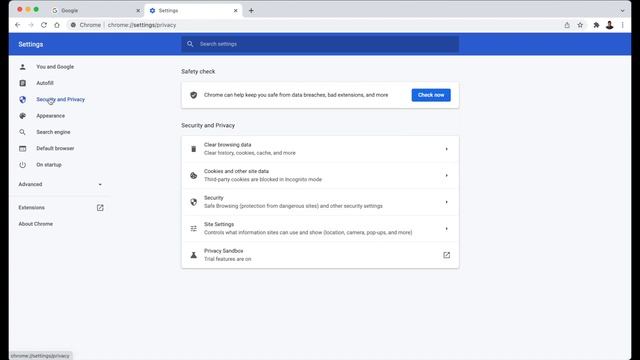Select the Settings tab
The height and width of the screenshot is (360, 640).
pos(193,11)
